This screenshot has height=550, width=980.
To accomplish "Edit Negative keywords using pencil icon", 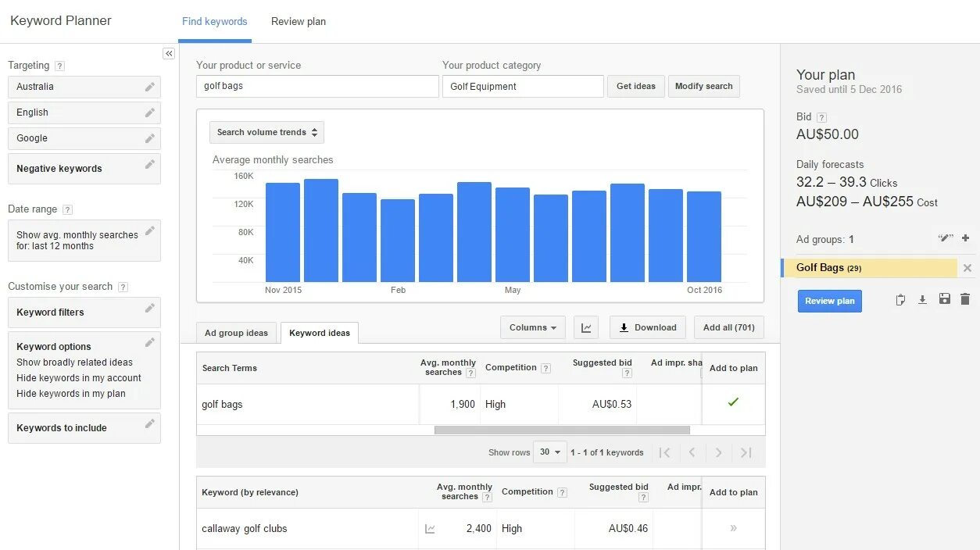I will (149, 164).
